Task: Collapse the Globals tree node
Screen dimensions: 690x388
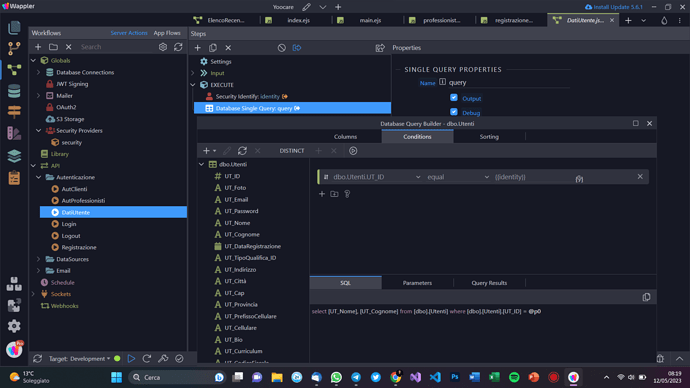Action: pos(33,60)
